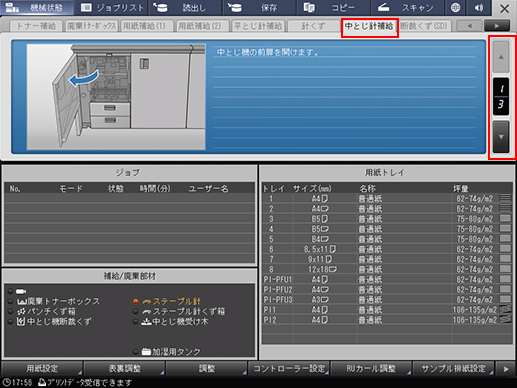This screenshot has width=517, height=388.
Task: Close the help screen with X
Action: (x=504, y=8)
